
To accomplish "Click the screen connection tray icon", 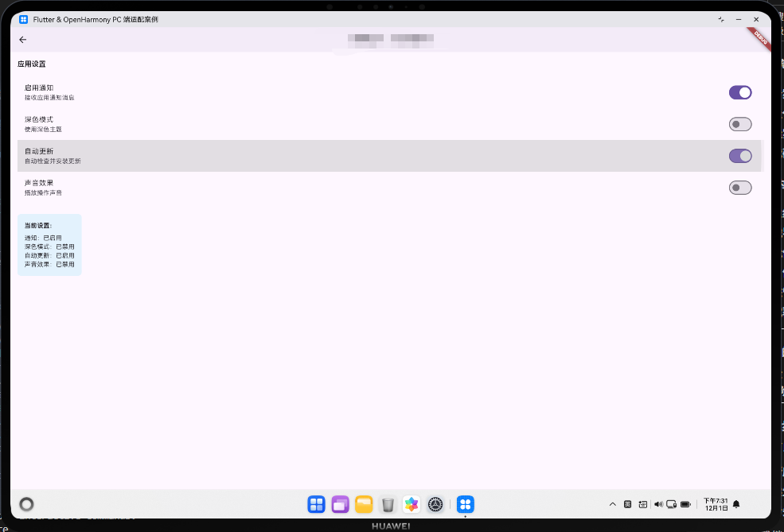I will [672, 504].
